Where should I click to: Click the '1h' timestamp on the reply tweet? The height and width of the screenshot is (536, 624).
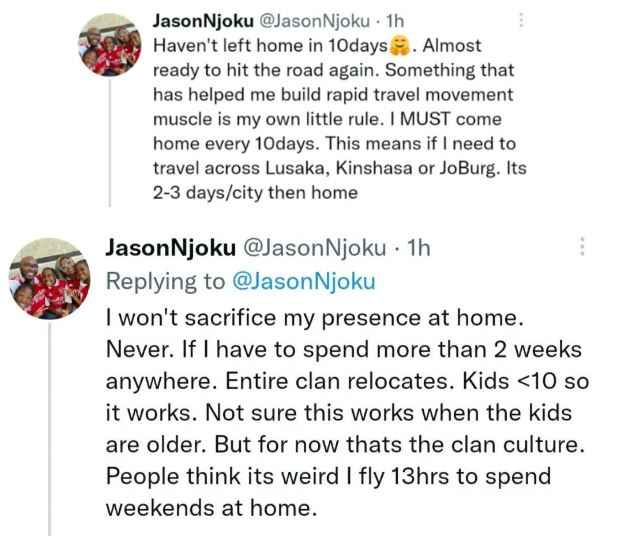pos(424,246)
